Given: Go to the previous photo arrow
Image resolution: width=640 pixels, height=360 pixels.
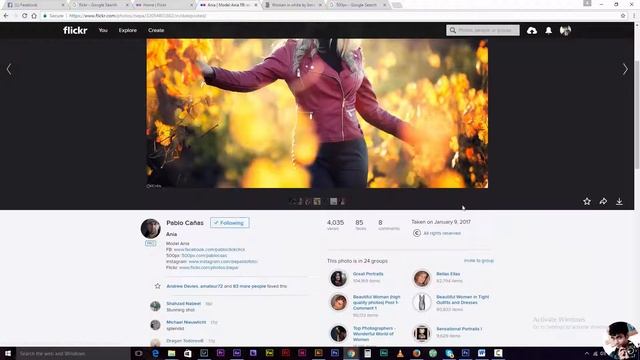Looking at the screenshot, I should coord(9,69).
